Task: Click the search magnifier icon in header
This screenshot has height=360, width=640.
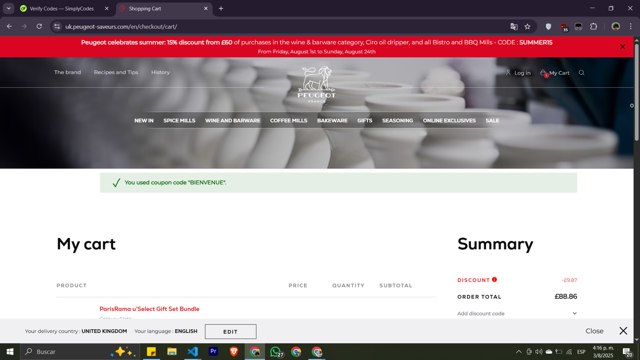Action: (582, 73)
